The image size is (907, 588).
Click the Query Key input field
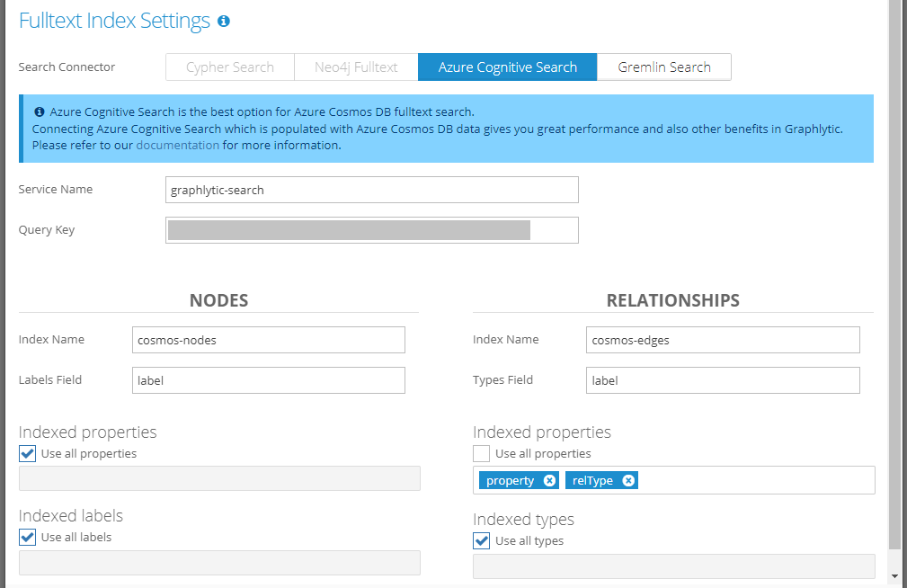tap(372, 230)
